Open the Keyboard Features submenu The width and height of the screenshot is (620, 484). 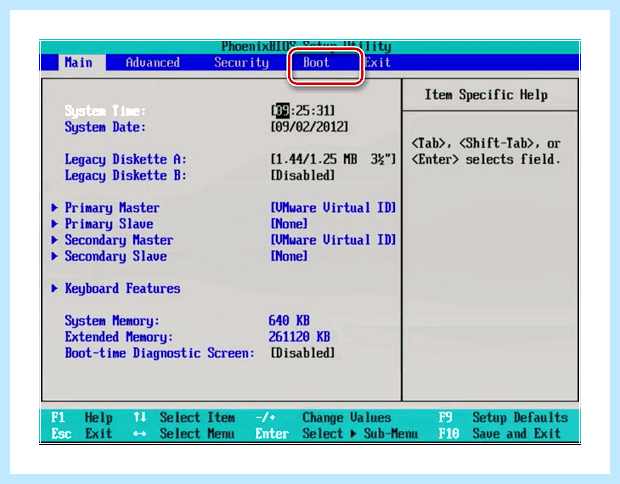(x=123, y=288)
